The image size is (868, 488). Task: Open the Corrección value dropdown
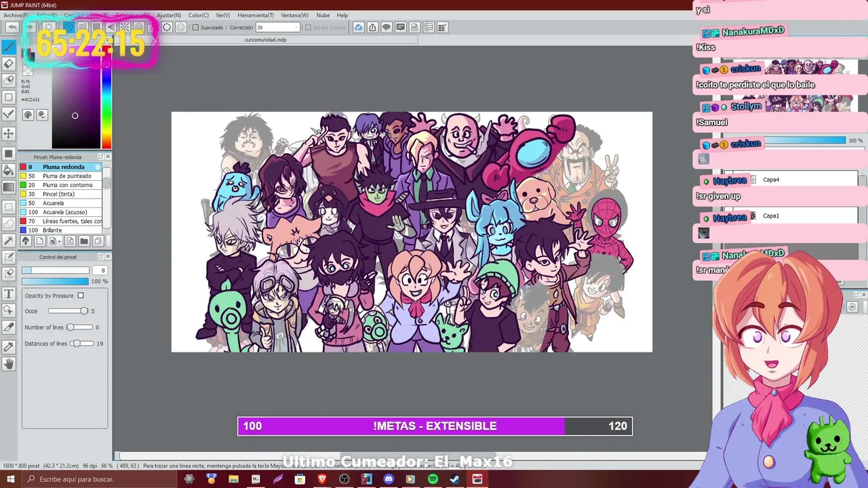click(296, 27)
